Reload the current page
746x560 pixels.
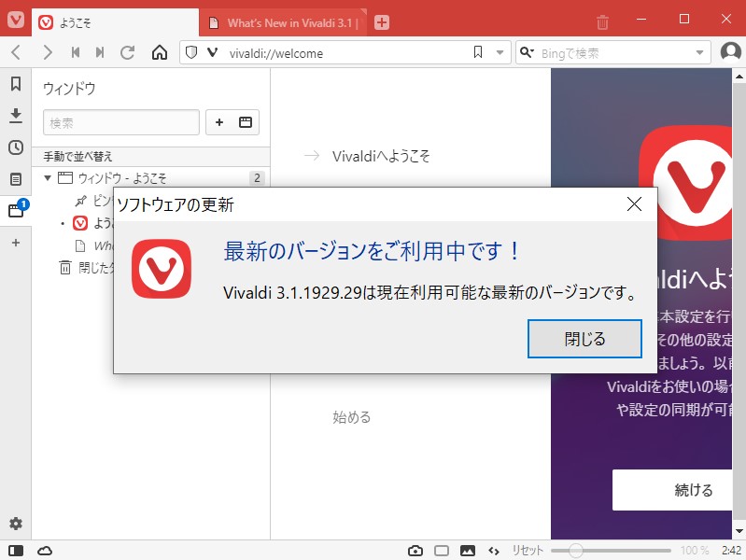128,52
